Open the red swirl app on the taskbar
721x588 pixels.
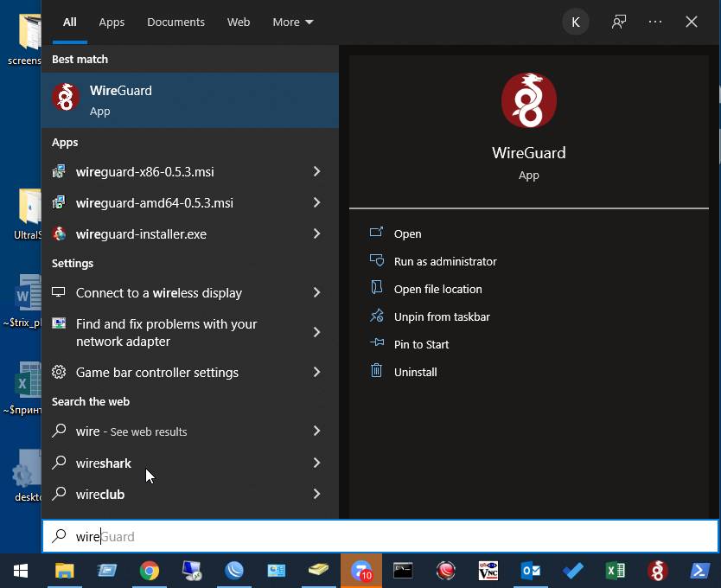pos(445,571)
